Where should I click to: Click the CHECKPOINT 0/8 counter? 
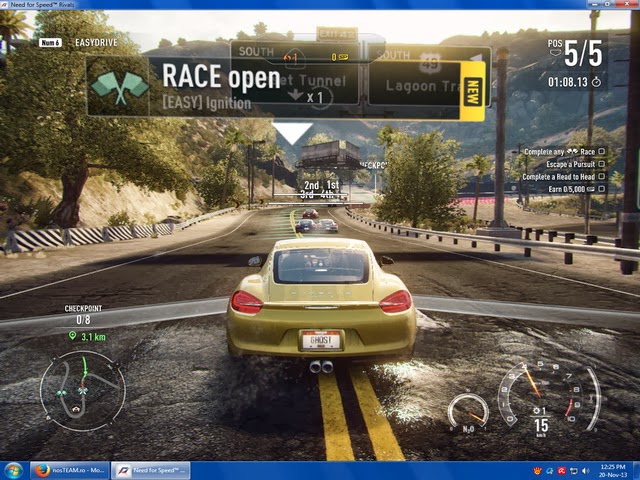(83, 314)
